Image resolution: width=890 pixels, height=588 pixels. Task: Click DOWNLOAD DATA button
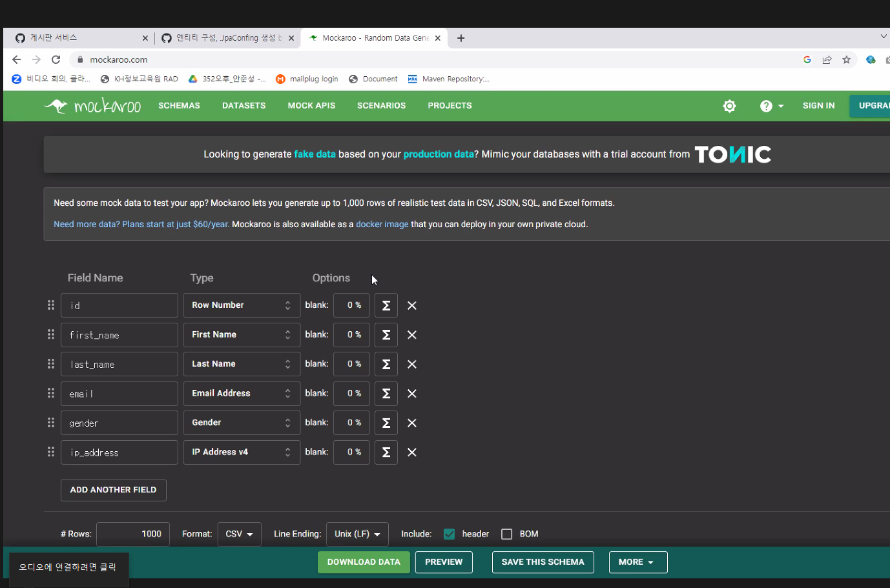tap(364, 562)
